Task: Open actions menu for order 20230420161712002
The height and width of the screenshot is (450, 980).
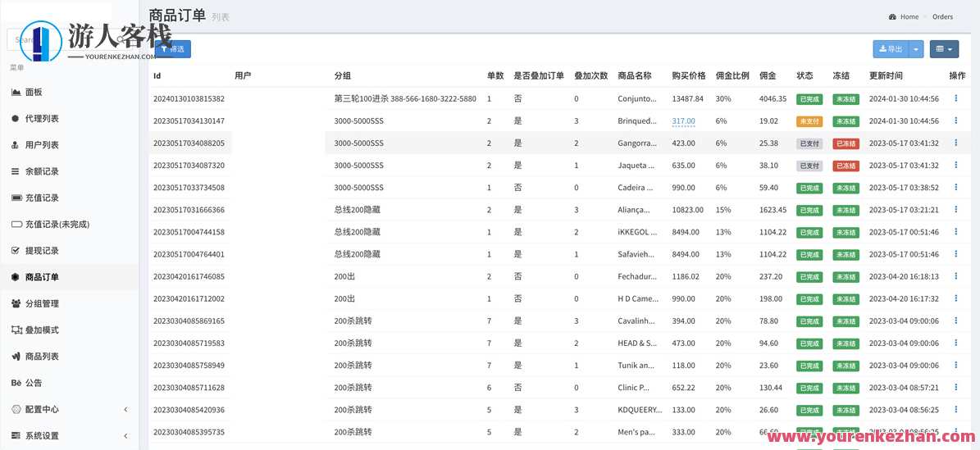Action: tap(955, 298)
